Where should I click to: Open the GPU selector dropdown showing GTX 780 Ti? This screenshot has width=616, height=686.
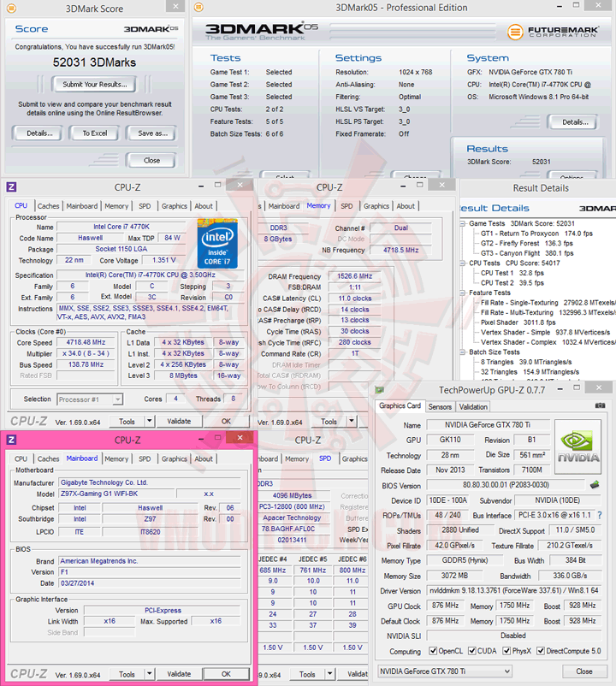click(x=445, y=671)
